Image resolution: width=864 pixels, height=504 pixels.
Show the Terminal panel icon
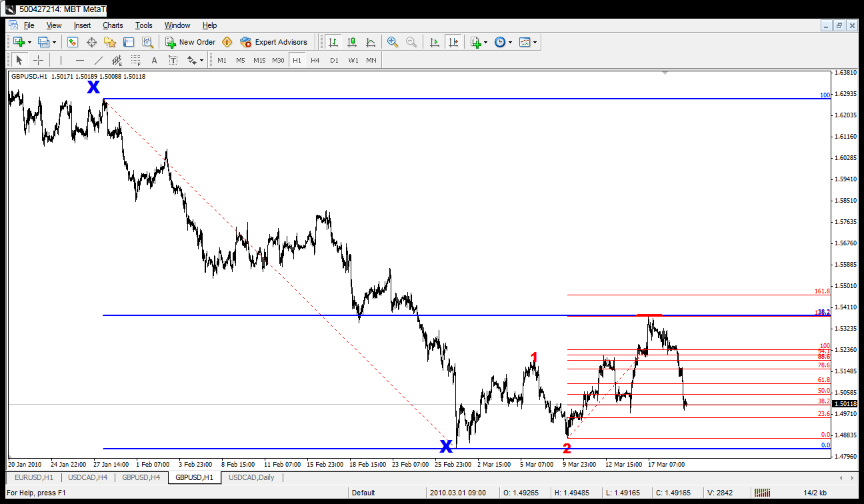[129, 42]
